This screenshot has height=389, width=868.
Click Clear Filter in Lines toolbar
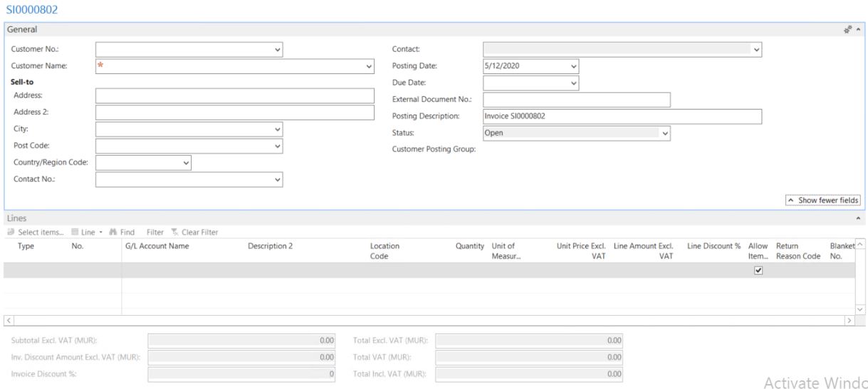pyautogui.click(x=194, y=232)
